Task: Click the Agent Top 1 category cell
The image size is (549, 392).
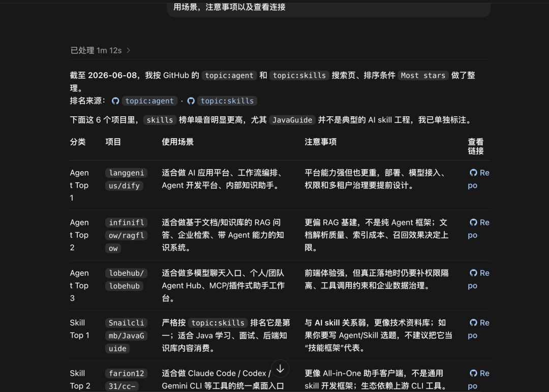Action: pyautogui.click(x=79, y=185)
